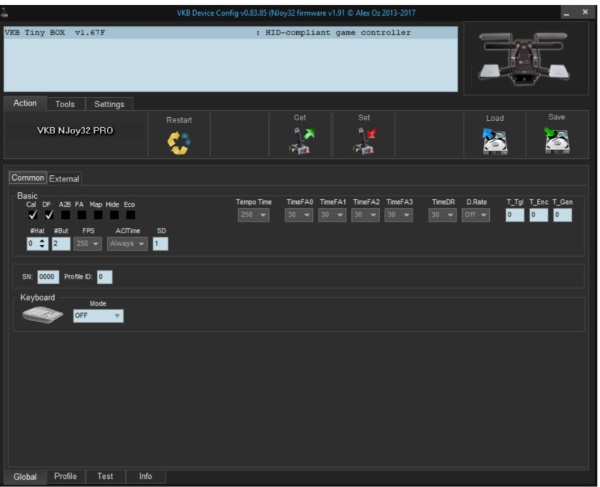Open the TimeFA3 dropdown
Screen dimensions: 600x487
click(398, 215)
